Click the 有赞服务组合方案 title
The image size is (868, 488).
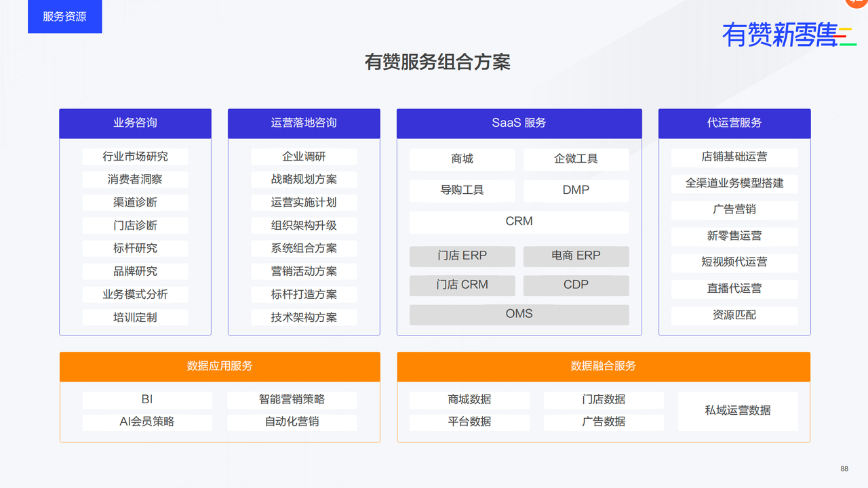click(437, 62)
